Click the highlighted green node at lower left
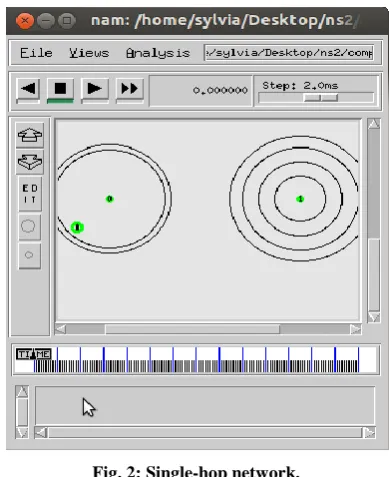389x477 pixels. click(77, 227)
